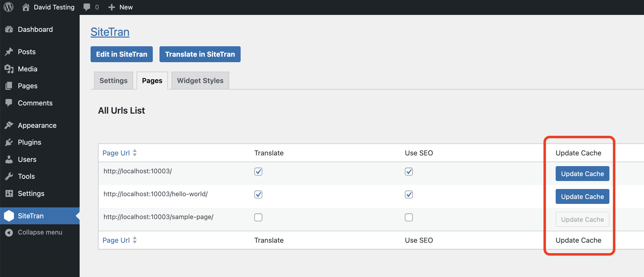644x277 pixels.
Task: Click the top Update Cache column header
Action: tap(578, 153)
